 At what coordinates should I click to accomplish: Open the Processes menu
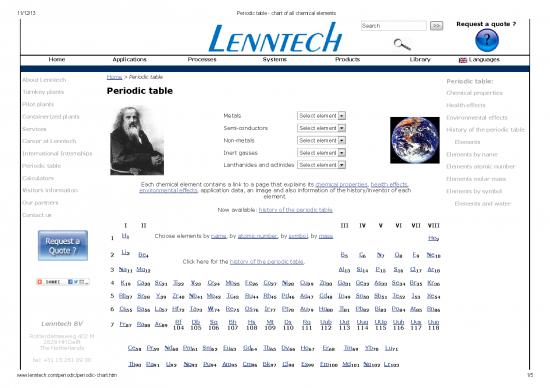(x=202, y=59)
